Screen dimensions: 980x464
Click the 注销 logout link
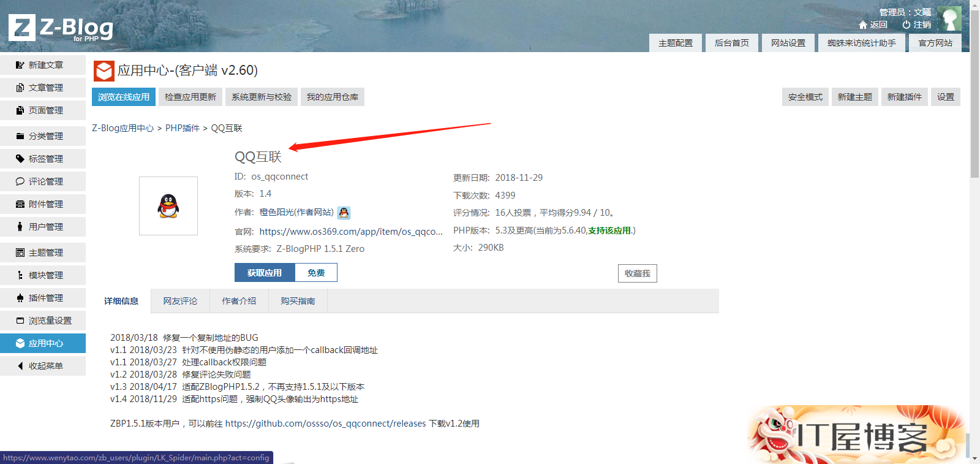922,25
